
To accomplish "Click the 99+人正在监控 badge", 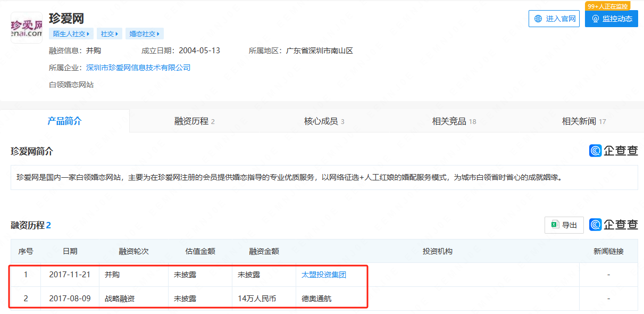I will click(x=607, y=6).
